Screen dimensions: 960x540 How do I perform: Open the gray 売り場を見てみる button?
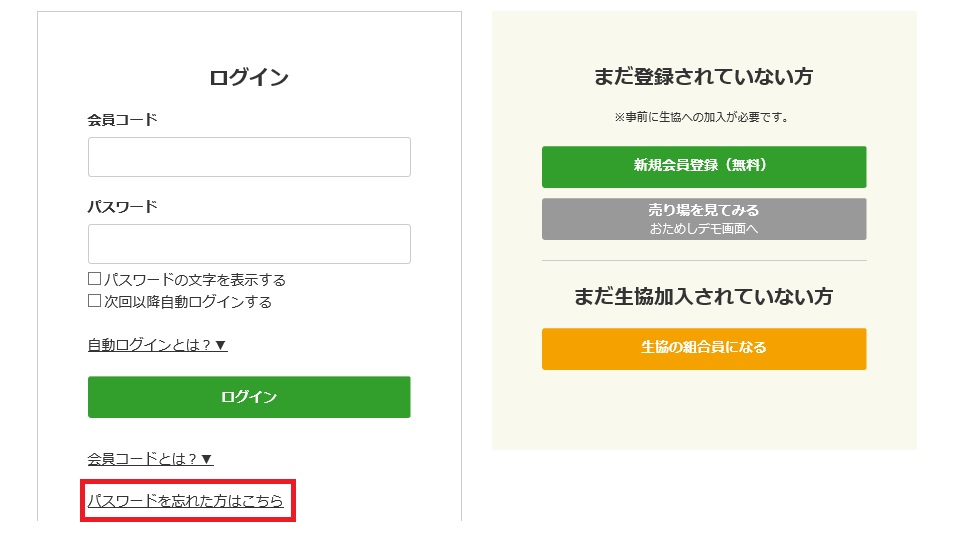pos(704,219)
